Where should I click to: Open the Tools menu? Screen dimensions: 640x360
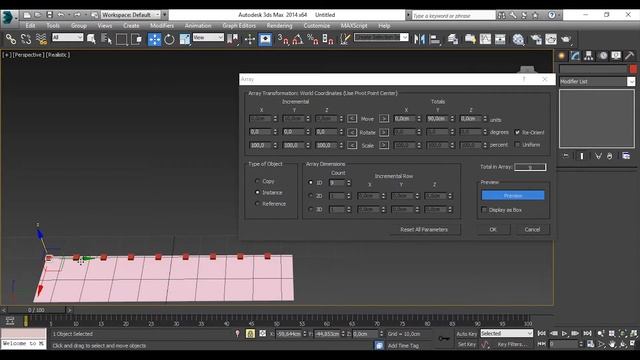point(53,25)
